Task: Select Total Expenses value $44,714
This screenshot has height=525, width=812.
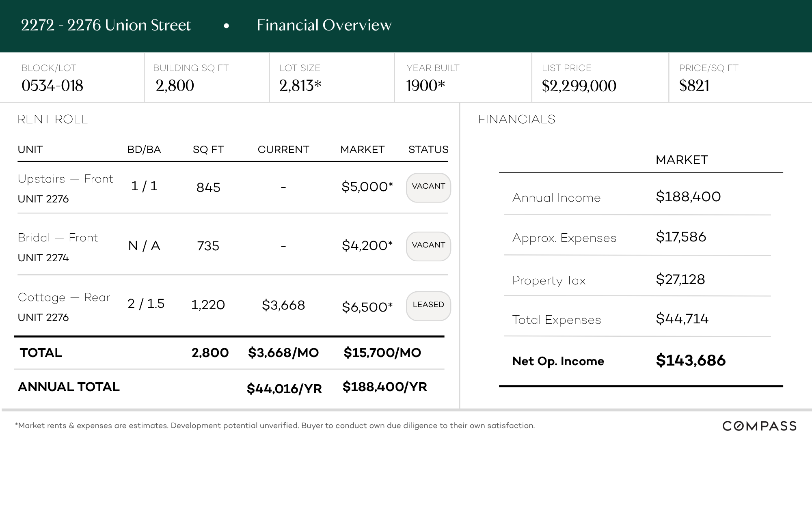Action: pos(682,319)
